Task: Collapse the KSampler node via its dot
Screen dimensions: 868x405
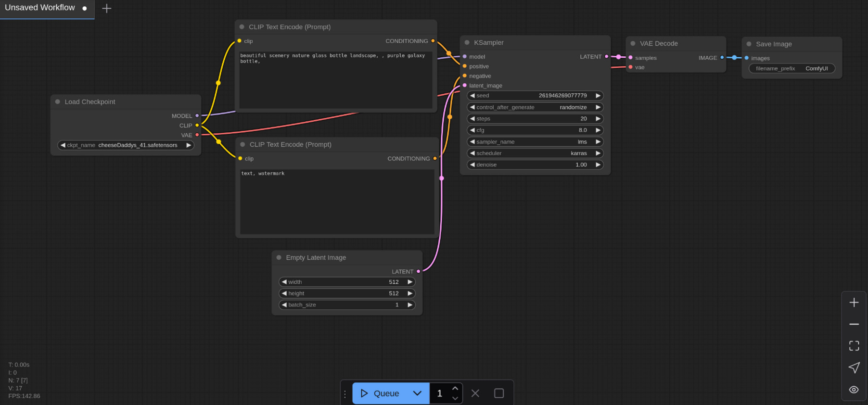Action: click(x=467, y=43)
